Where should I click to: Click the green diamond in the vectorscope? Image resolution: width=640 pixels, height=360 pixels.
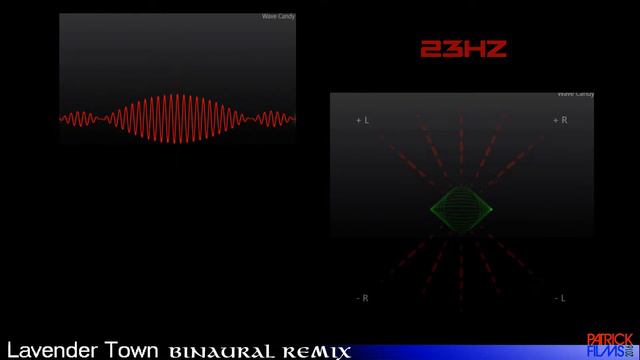point(461,209)
